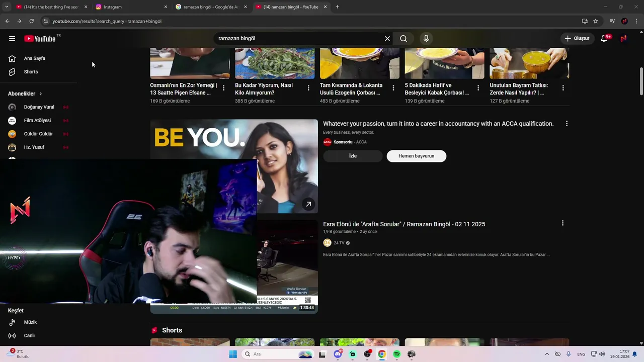Click the ACCA sponsor logo

327,142
